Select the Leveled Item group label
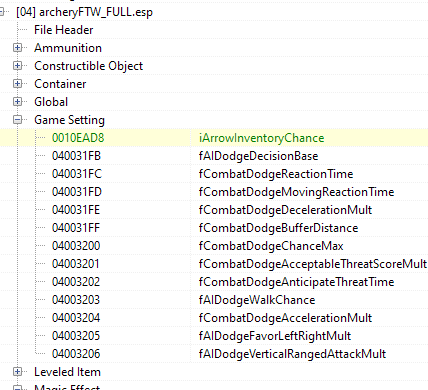Image resolution: width=428 pixels, height=390 pixels. point(67,372)
